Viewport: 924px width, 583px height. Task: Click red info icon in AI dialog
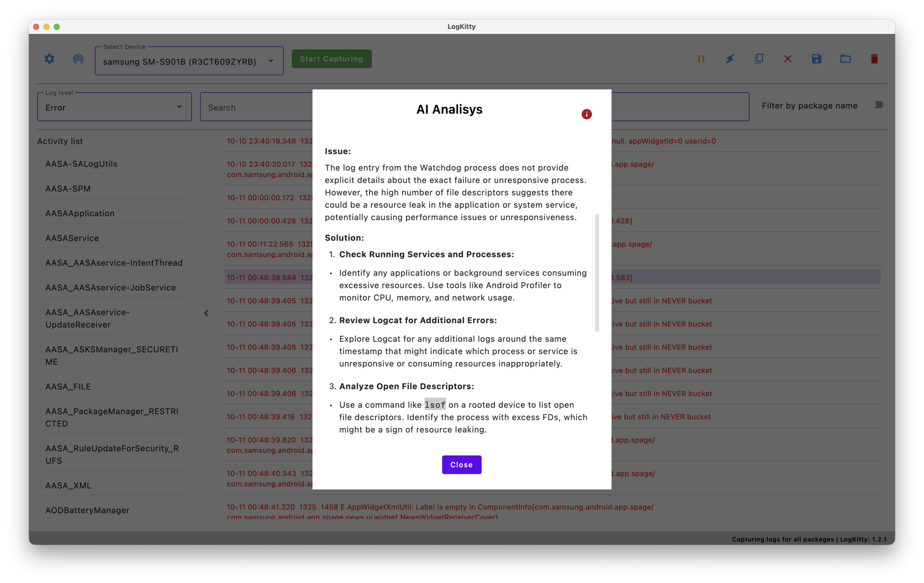tap(586, 114)
